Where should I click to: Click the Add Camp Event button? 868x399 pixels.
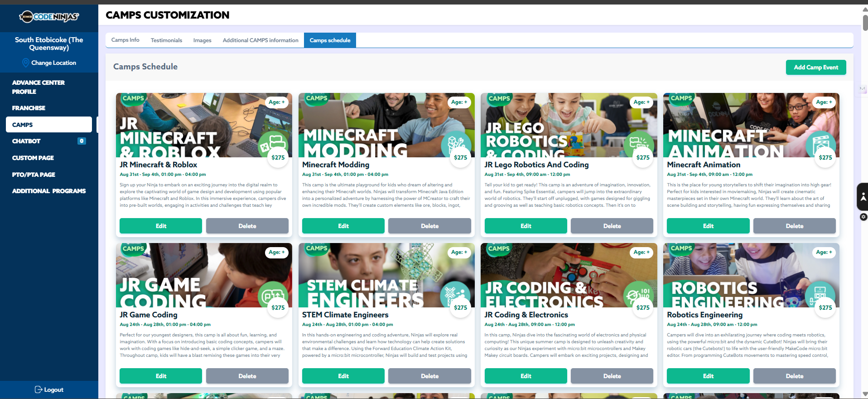(815, 67)
